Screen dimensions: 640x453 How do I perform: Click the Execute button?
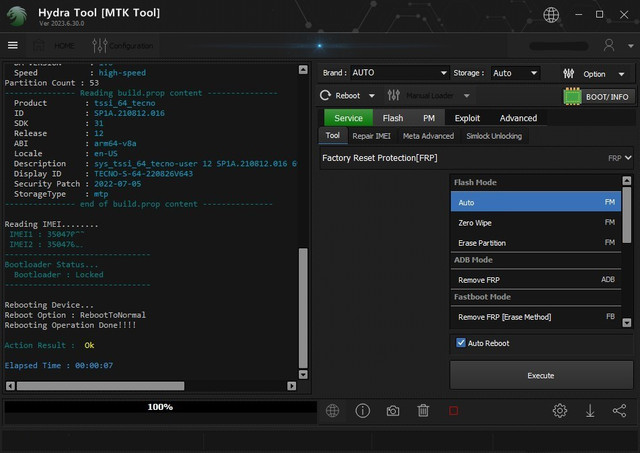tap(541, 375)
